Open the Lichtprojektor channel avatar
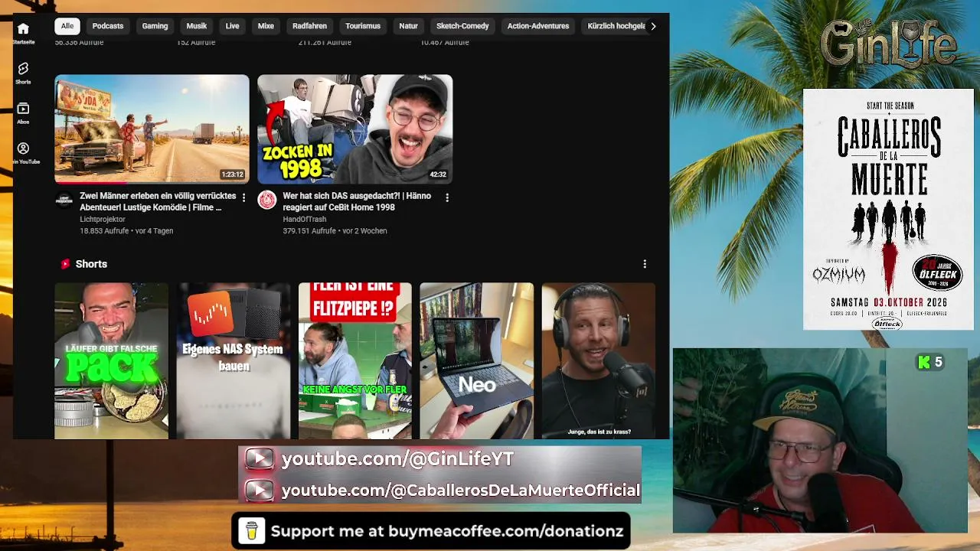This screenshot has width=980, height=551. coord(64,201)
